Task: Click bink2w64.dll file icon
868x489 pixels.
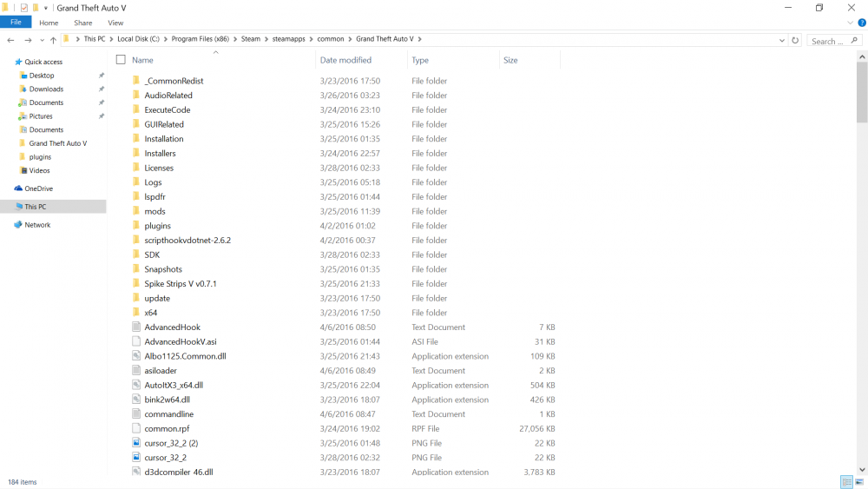Action: (x=136, y=400)
